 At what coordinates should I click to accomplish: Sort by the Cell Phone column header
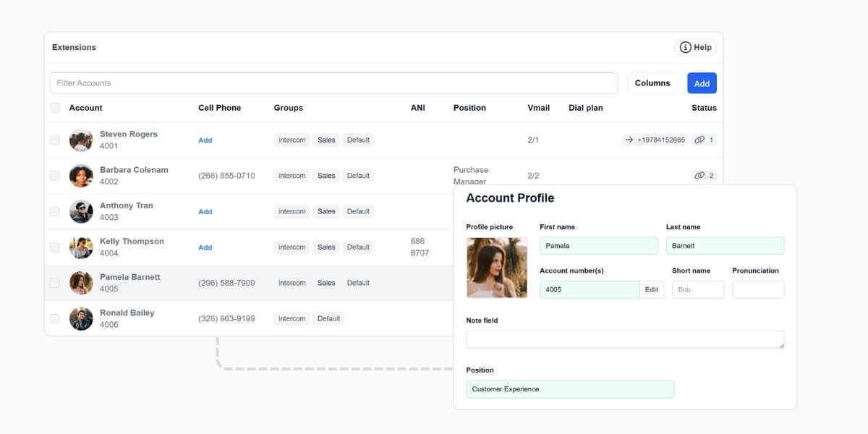click(x=220, y=108)
